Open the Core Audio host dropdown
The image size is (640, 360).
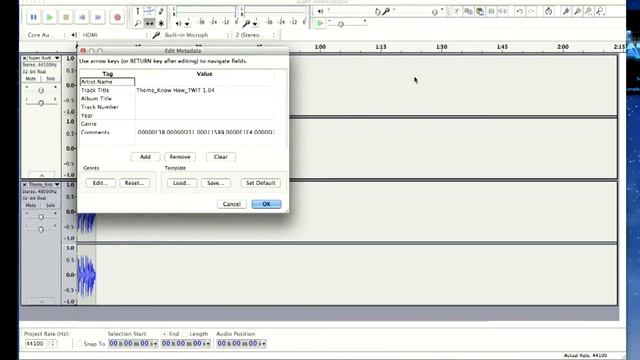[x=46, y=35]
